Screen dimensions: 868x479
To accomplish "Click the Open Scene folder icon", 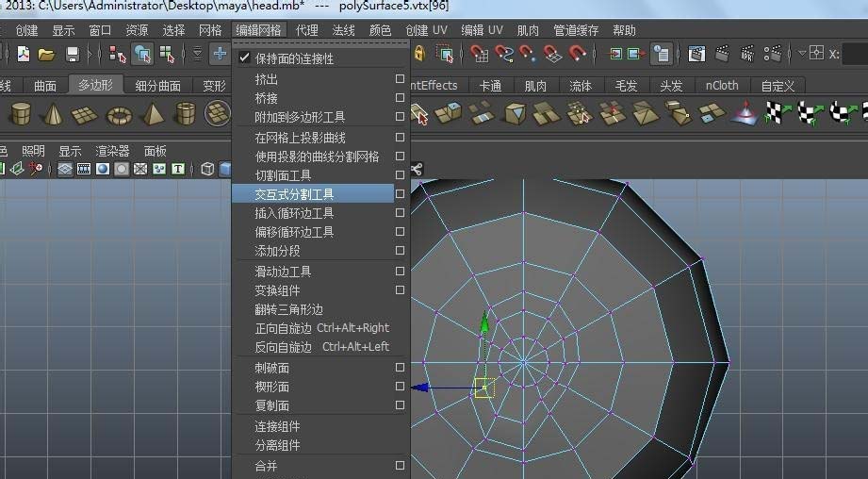I will (46, 54).
